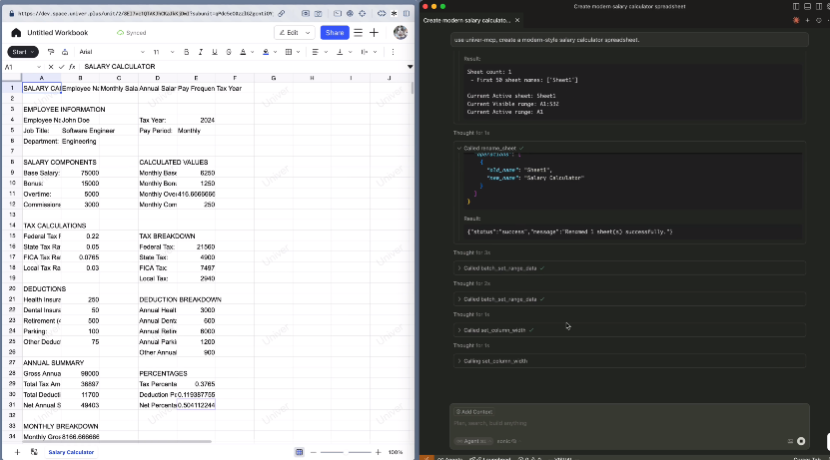
Task: Open more toolbar options menu
Action: (x=393, y=52)
